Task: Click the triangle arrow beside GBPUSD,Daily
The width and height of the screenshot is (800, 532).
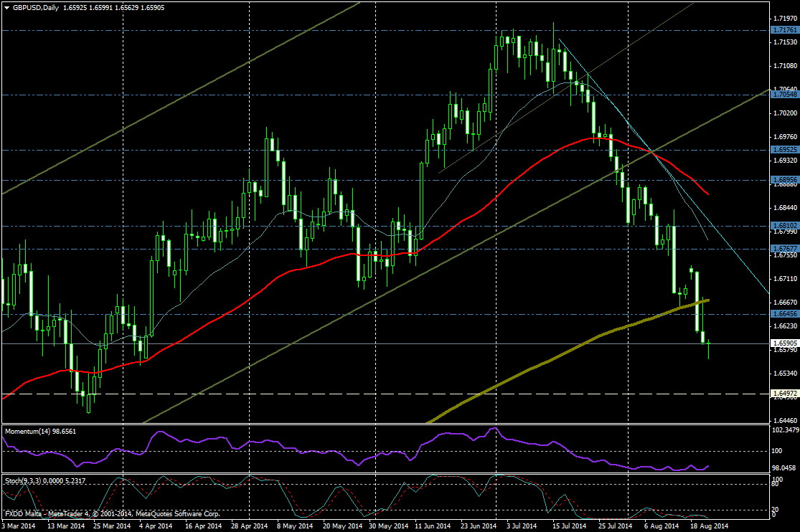Action: click(x=5, y=7)
